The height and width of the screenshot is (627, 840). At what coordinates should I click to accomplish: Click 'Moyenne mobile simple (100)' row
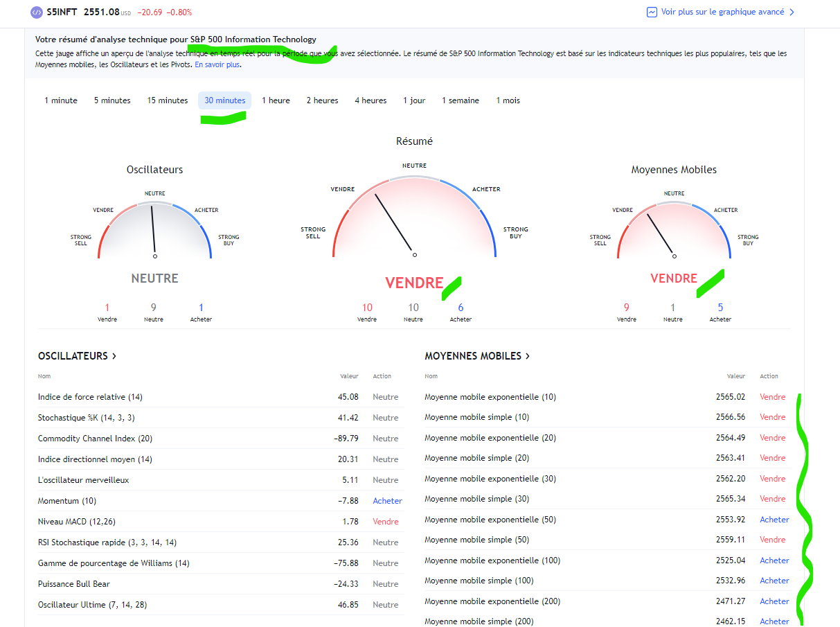(x=607, y=581)
